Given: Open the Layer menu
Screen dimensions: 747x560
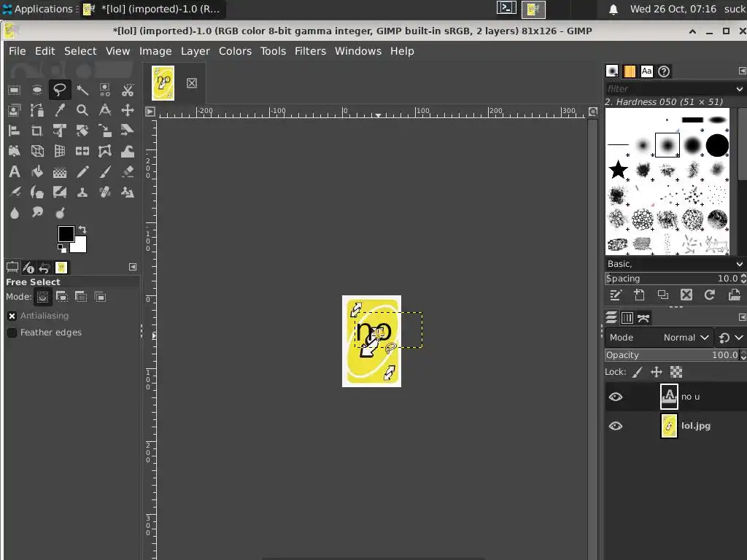Looking at the screenshot, I should pos(196,51).
